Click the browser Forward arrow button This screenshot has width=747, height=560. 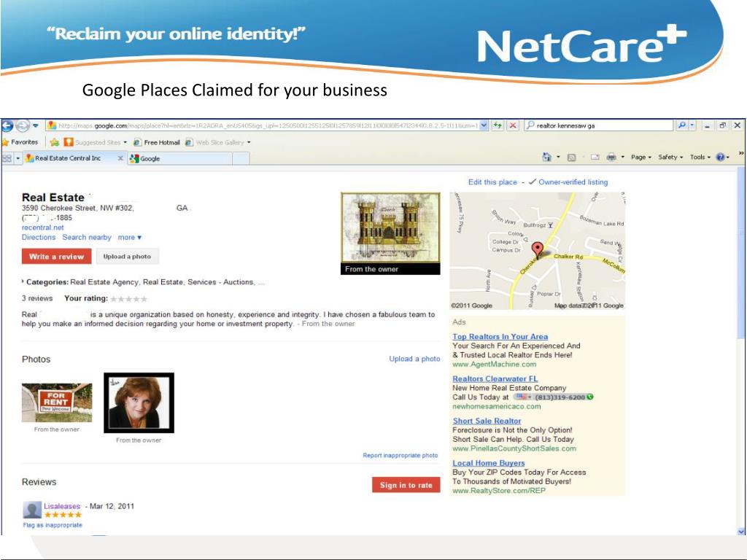point(23,125)
